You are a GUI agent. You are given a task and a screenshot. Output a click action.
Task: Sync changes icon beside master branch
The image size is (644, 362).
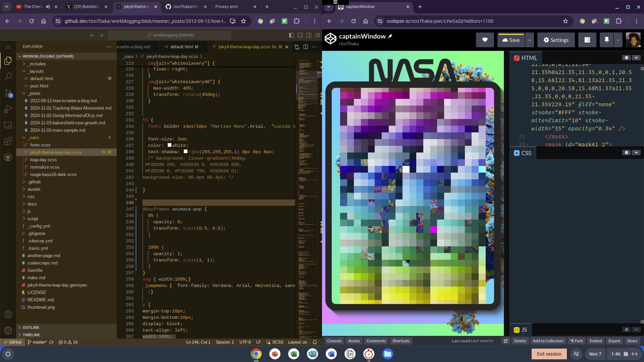coord(51,342)
